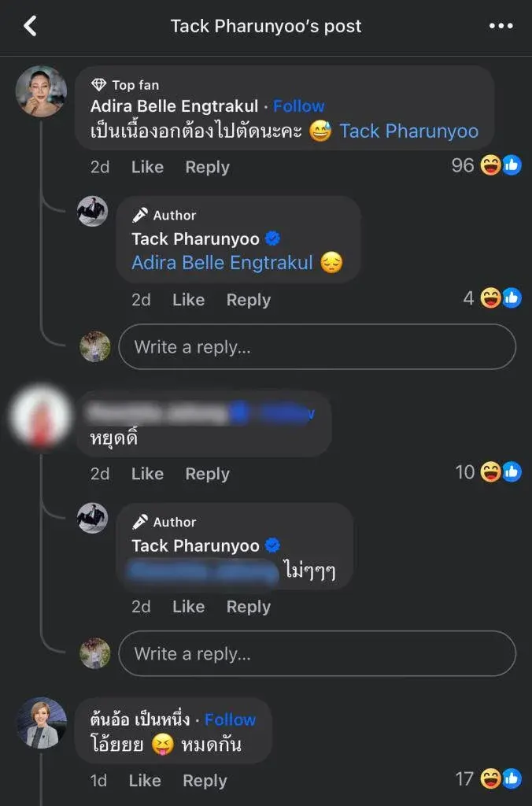Screen dimensions: 532x806
Task: Reply to Adira Belle Engtrakul's comment
Action: click(207, 167)
